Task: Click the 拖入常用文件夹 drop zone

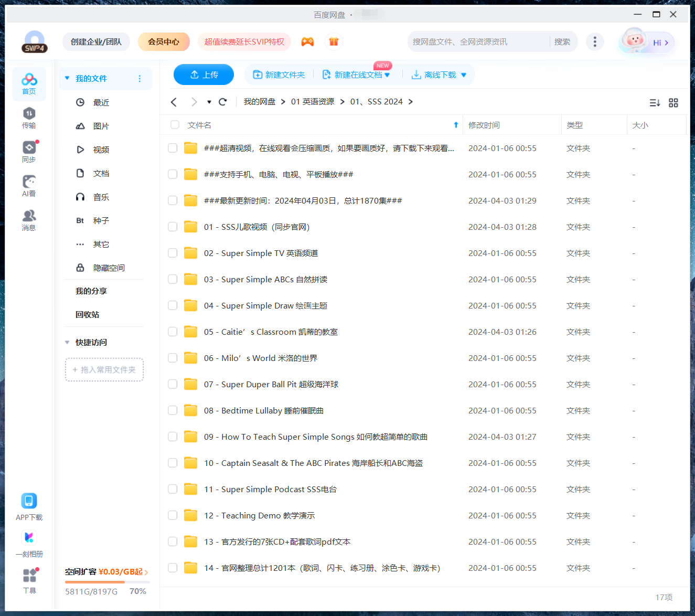Action: pos(104,369)
